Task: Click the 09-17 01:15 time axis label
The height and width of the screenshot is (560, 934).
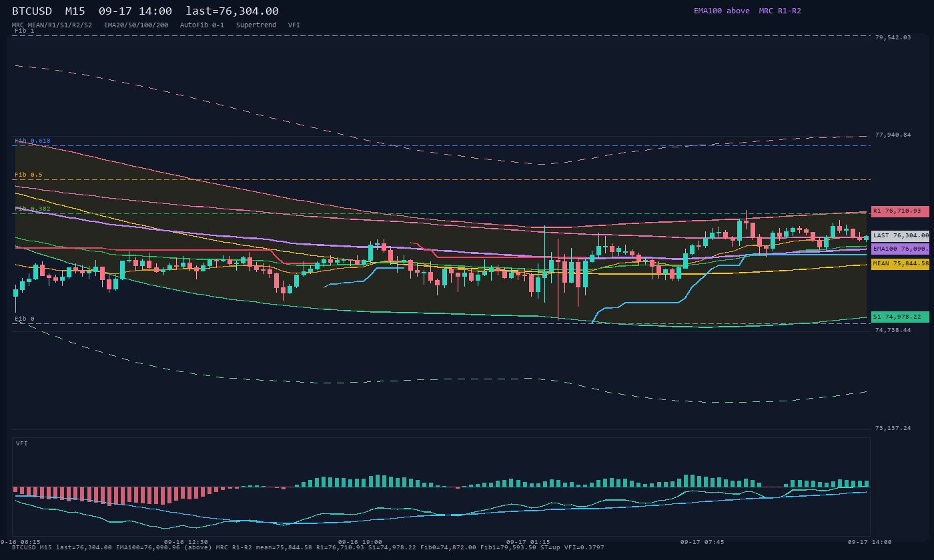Action: tap(528, 542)
